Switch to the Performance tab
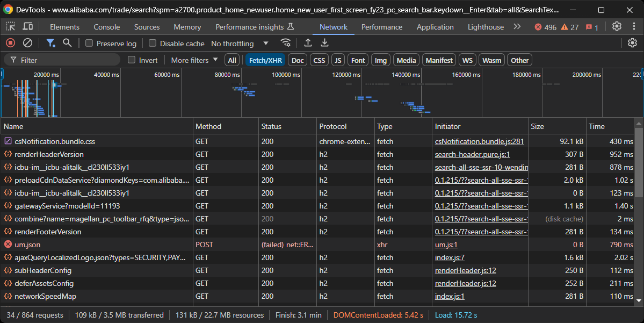Image resolution: width=644 pixels, height=323 pixels. (382, 27)
